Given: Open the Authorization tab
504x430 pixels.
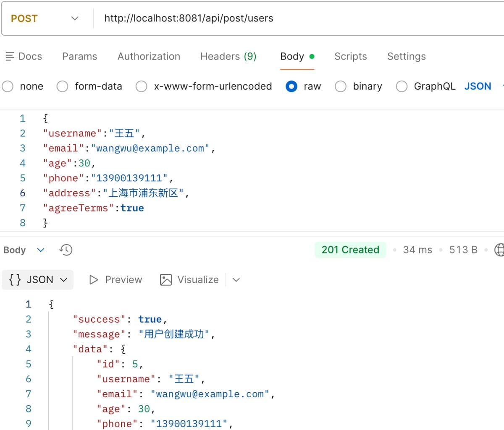Looking at the screenshot, I should pyautogui.click(x=149, y=57).
